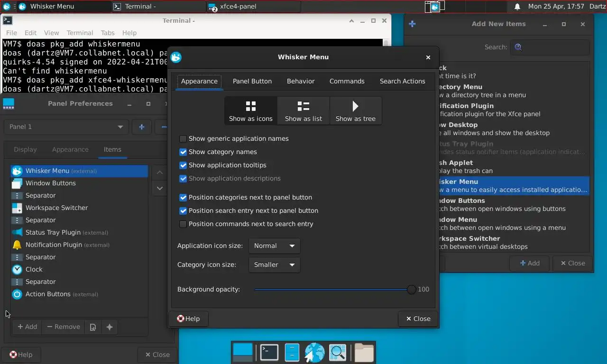Click notification bell in top panel
The image size is (607, 364).
(517, 7)
